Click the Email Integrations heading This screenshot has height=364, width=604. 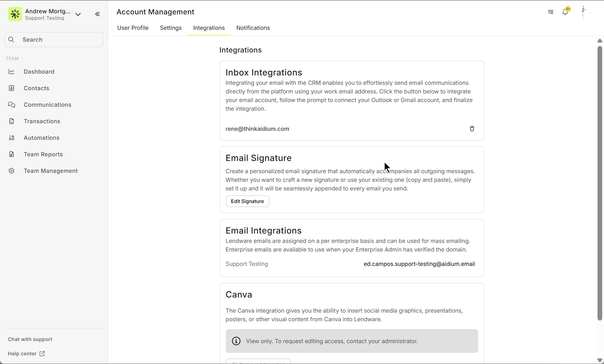coord(264,230)
